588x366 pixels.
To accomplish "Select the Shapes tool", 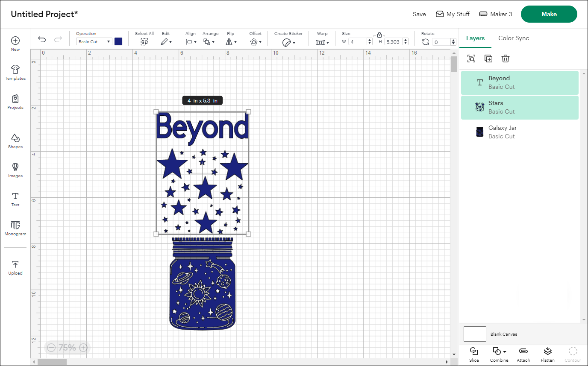I will tap(15, 140).
